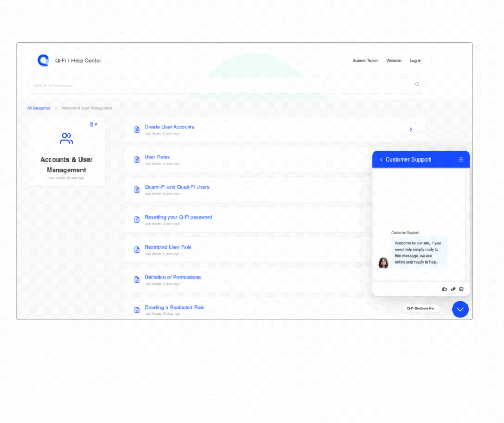Click Log in
The height and width of the screenshot is (423, 504).
click(x=416, y=61)
